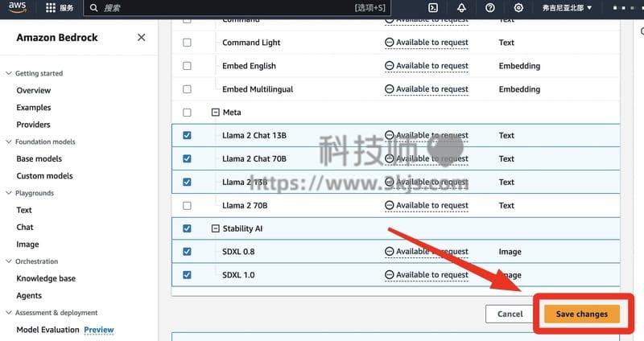Viewport: 644px width, 341px height.
Task: Open the settings gear in top bar
Action: pyautogui.click(x=518, y=8)
